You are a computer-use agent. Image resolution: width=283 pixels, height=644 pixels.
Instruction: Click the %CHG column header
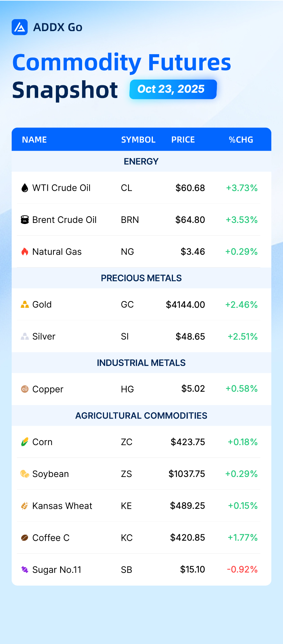click(x=241, y=140)
